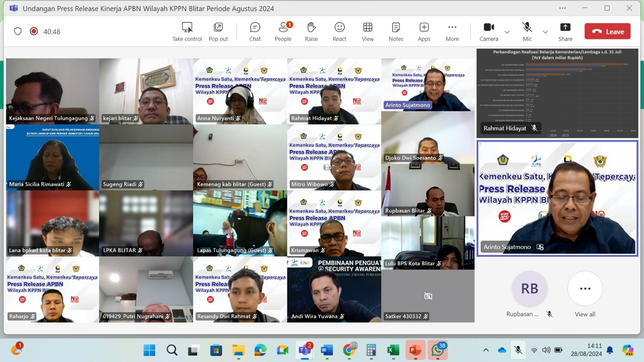Open the People participants list

coord(283,31)
